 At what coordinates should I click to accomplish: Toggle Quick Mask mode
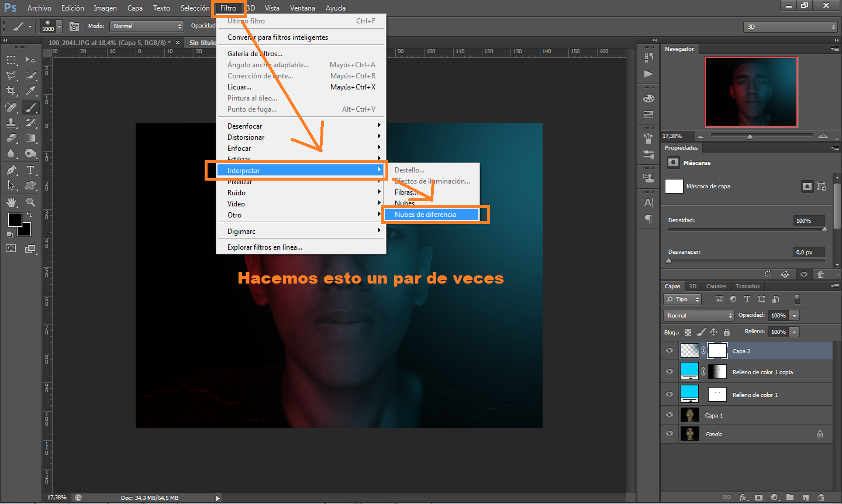coord(11,248)
